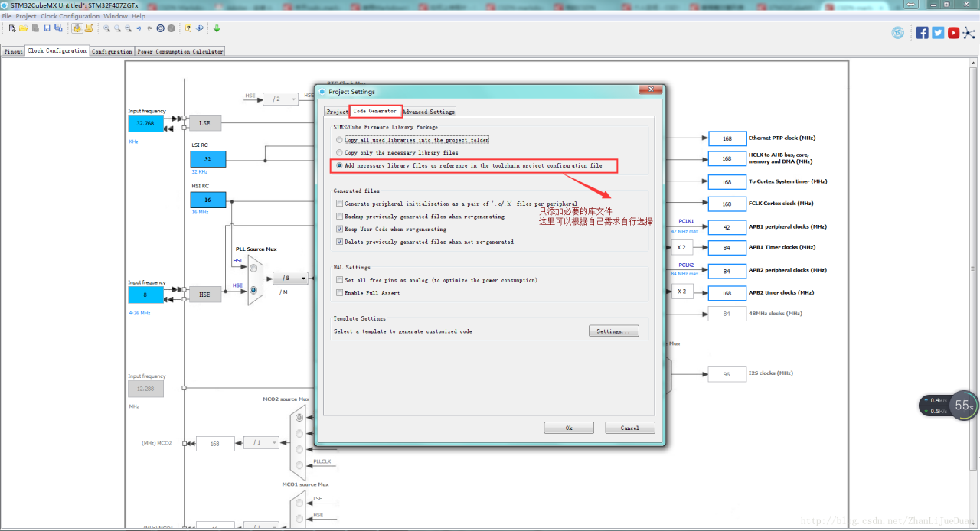Enable Backup previously generated files option
Image resolution: width=980 pixels, height=531 pixels.
[x=340, y=217]
